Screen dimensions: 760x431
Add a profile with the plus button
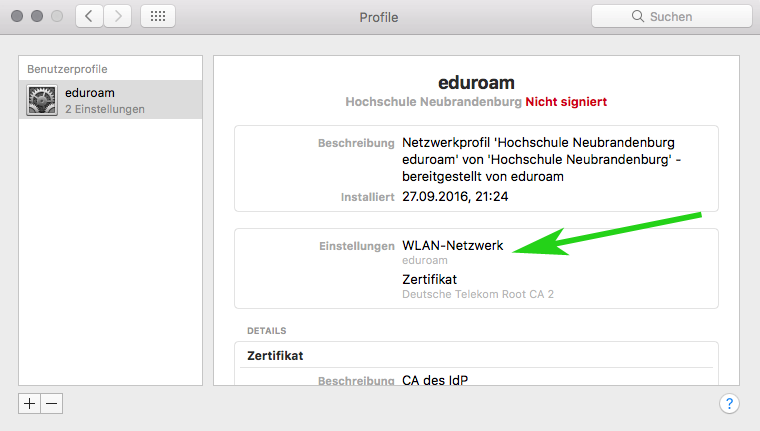click(30, 403)
